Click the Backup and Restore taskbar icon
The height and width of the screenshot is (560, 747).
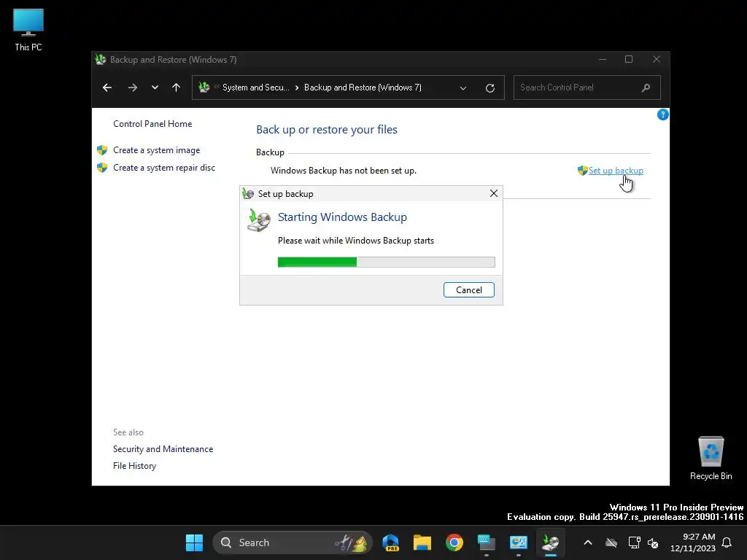coord(550,542)
